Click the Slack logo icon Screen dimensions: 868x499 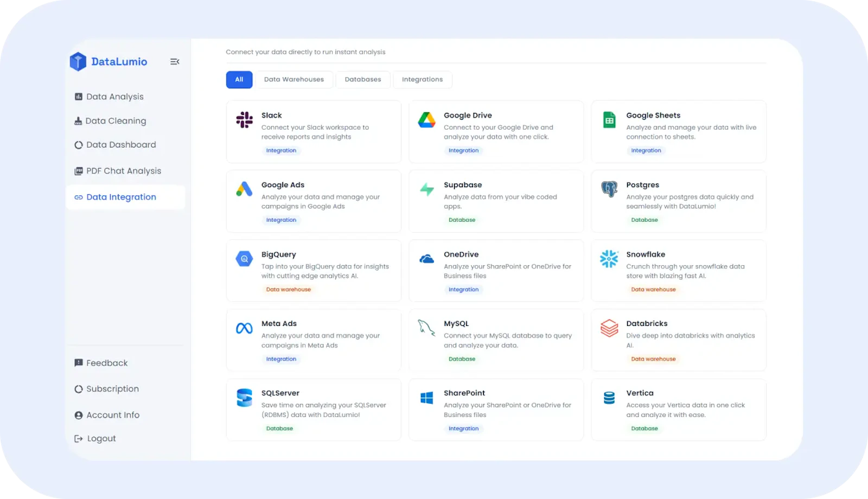[245, 120]
